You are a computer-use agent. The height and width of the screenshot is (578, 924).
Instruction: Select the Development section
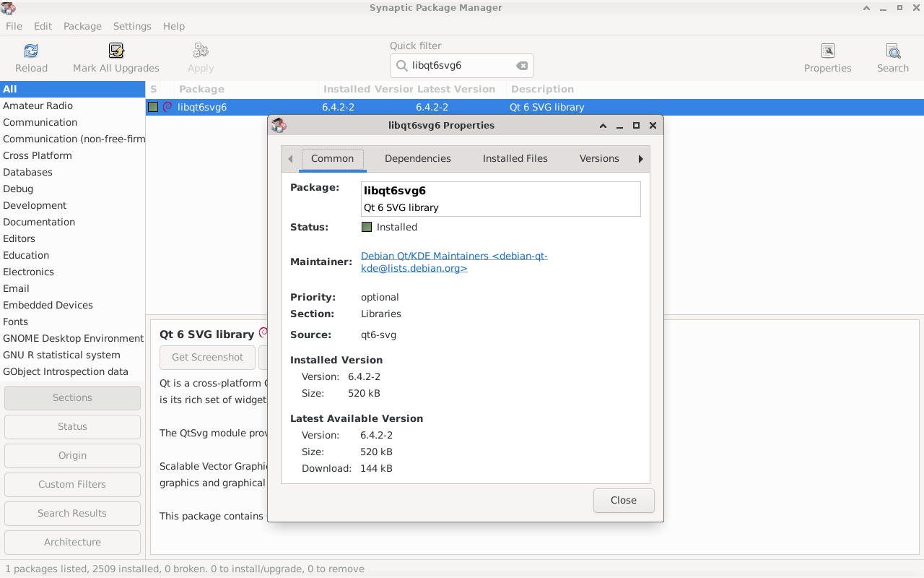coord(72,205)
